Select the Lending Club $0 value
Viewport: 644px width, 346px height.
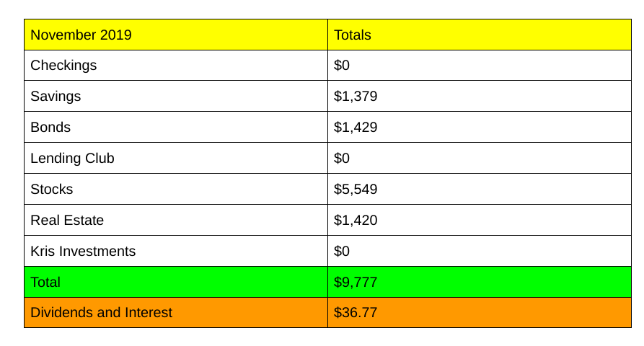[342, 159]
